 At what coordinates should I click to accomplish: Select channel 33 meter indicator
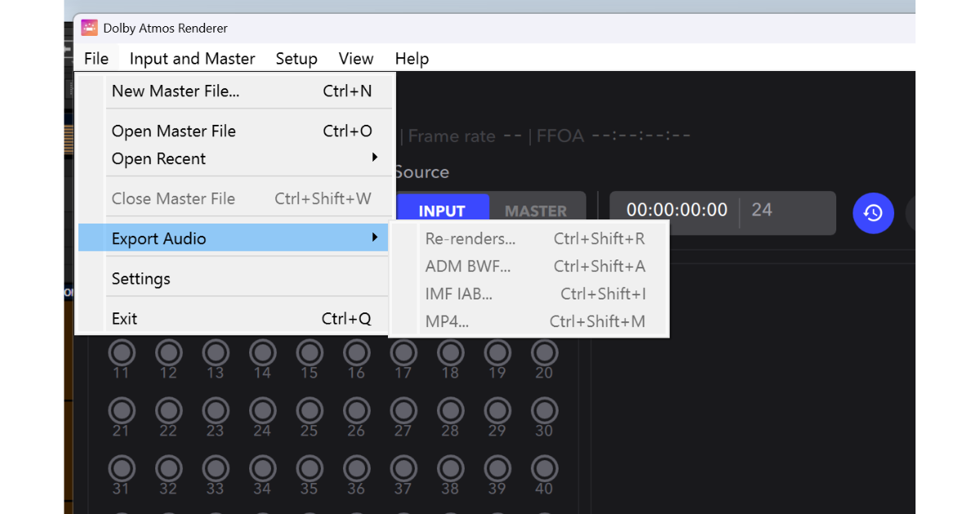215,467
